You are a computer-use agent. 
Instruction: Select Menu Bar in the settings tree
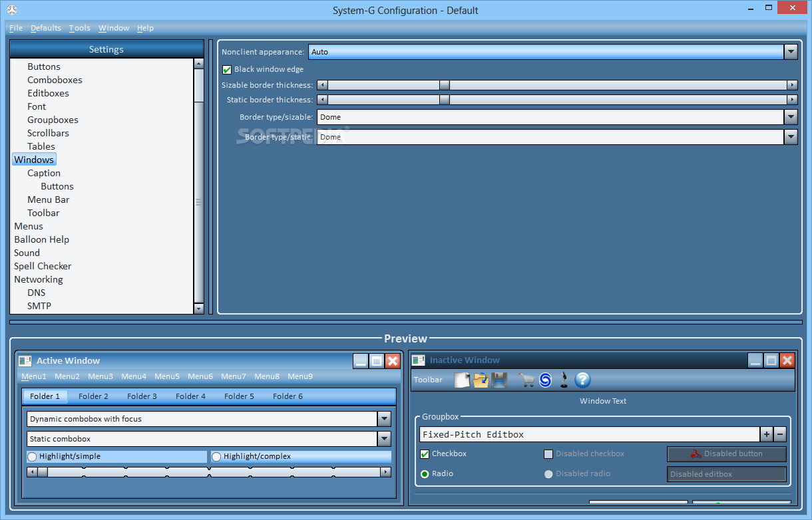click(x=48, y=199)
